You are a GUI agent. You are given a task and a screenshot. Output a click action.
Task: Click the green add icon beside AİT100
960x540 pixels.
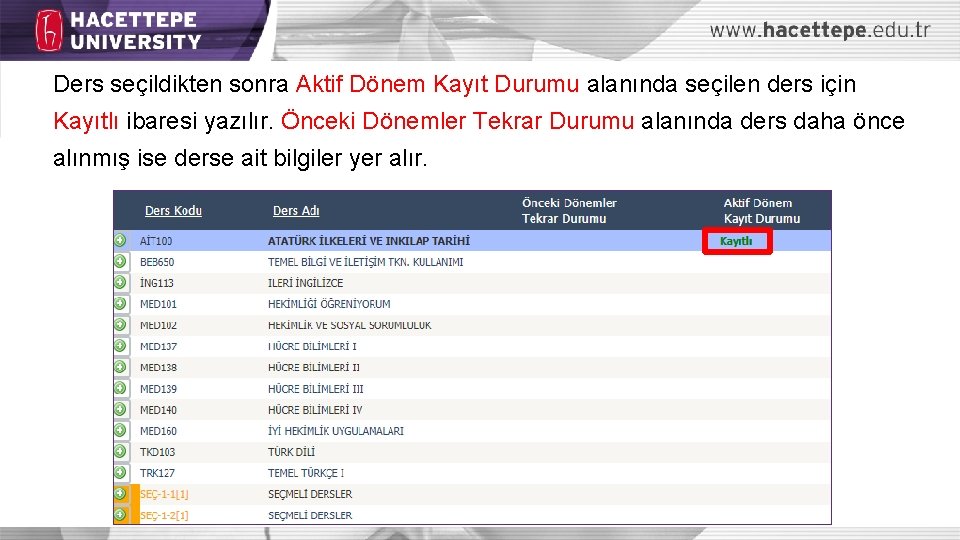120,241
